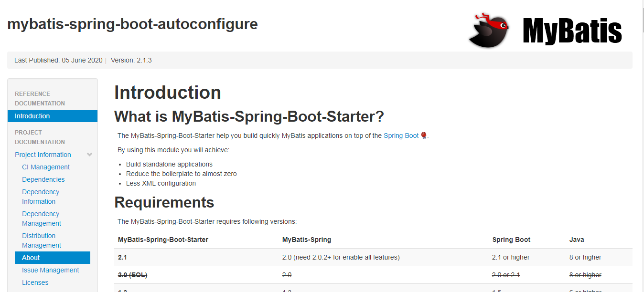Click the mybatis-spring-boot-autoconfigure title
644x292 pixels.
pyautogui.click(x=132, y=24)
